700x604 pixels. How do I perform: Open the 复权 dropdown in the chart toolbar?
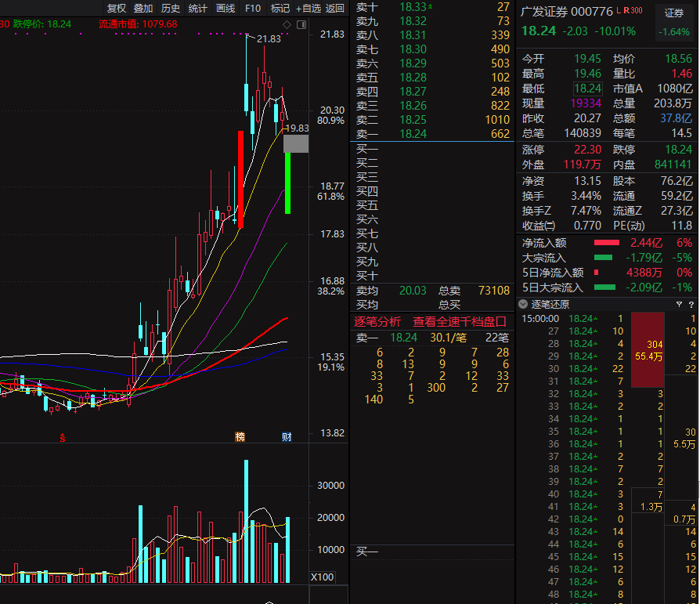(x=117, y=8)
